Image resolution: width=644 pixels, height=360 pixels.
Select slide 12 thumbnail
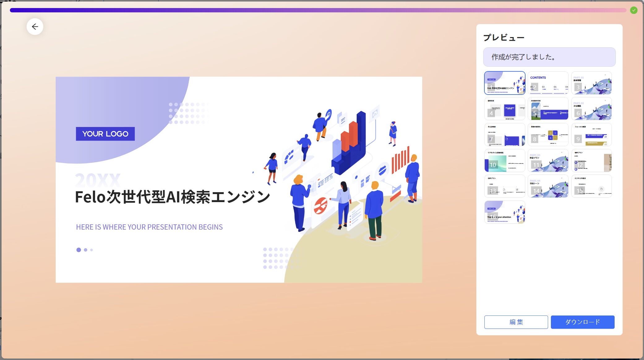coord(591,161)
